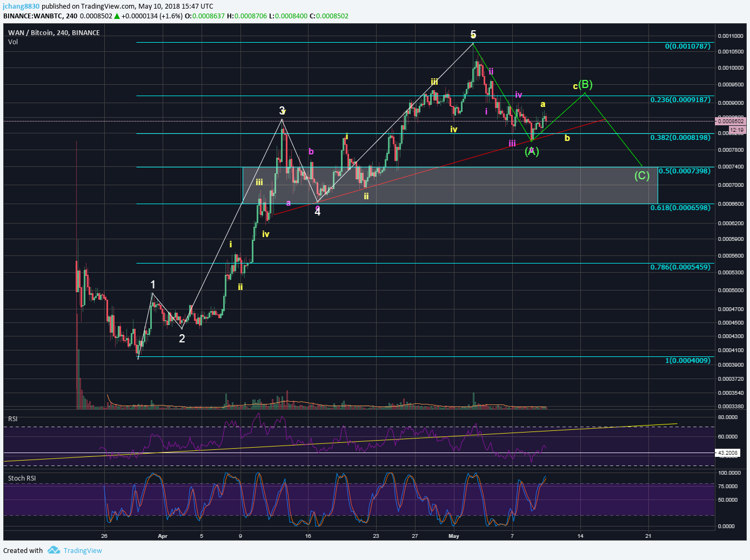Image resolution: width=750 pixels, height=560 pixels.
Task: Click the 100.0000 Stoch RSI axis label
Action: (x=729, y=473)
